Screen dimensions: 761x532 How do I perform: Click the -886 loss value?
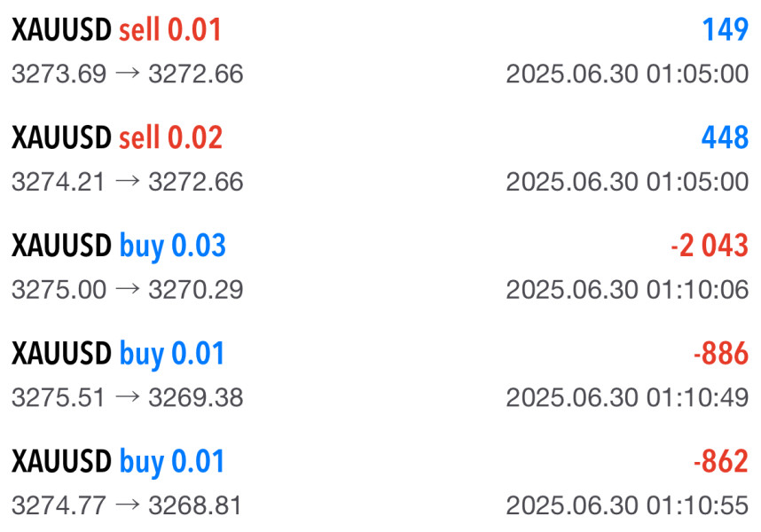[720, 355]
